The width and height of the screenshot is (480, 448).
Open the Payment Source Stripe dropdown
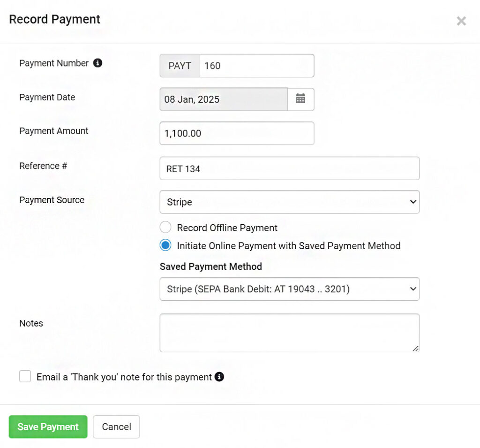pyautogui.click(x=290, y=202)
